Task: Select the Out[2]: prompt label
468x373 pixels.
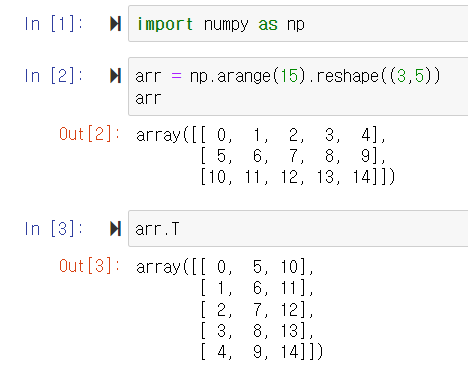Action: (x=90, y=134)
